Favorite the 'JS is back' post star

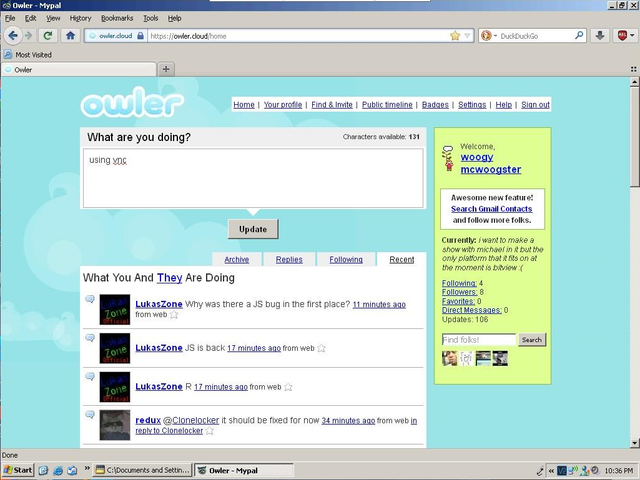[x=321, y=348]
